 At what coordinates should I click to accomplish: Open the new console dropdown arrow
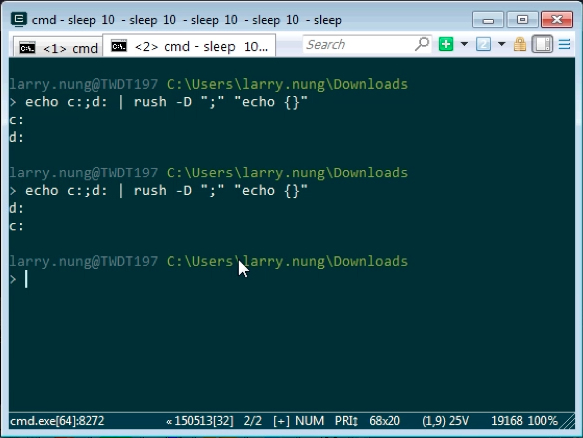pyautogui.click(x=464, y=44)
